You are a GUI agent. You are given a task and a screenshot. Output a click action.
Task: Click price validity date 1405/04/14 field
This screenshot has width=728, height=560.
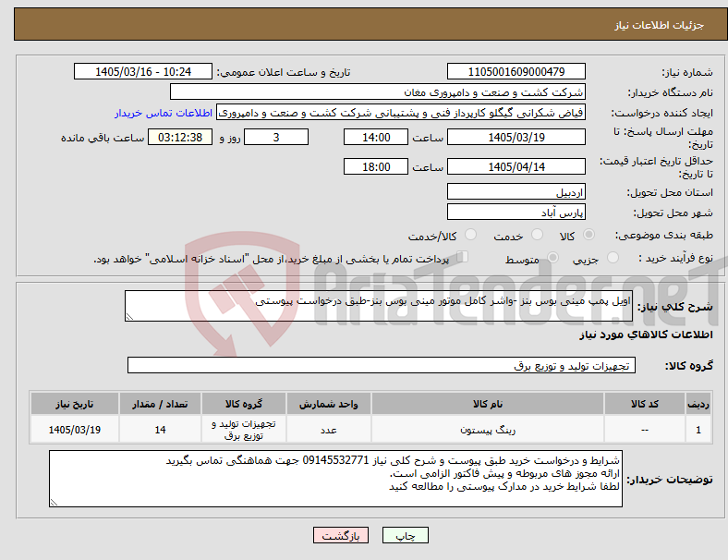click(x=516, y=166)
